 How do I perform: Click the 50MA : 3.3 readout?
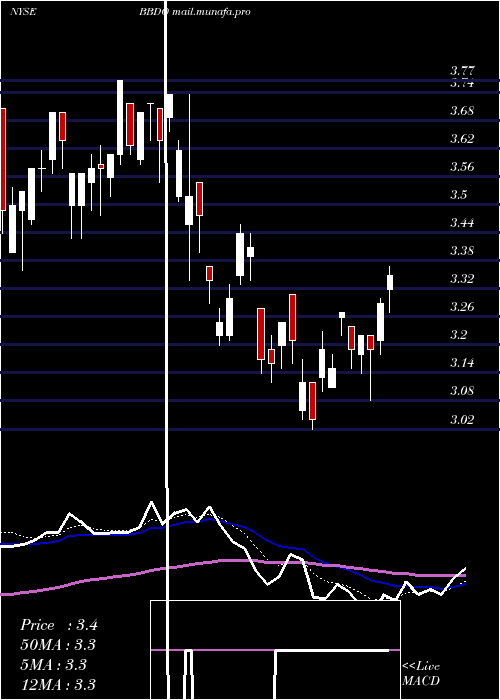point(58,645)
